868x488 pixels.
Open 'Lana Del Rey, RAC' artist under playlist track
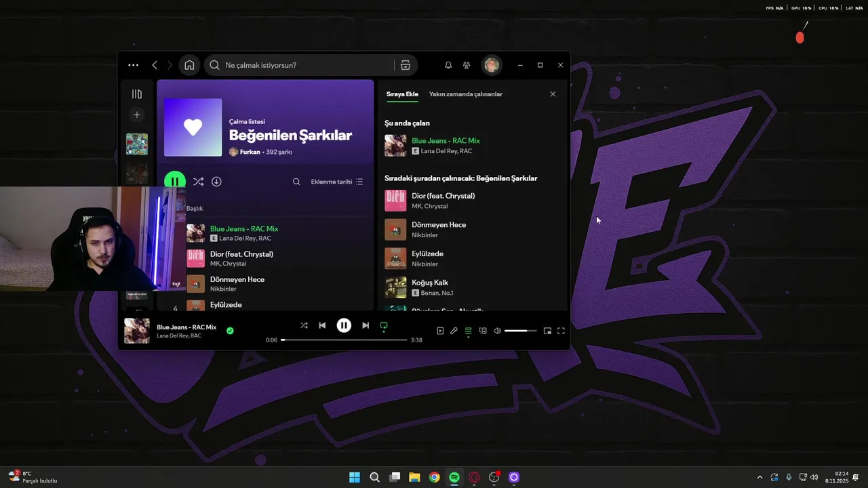coord(245,239)
